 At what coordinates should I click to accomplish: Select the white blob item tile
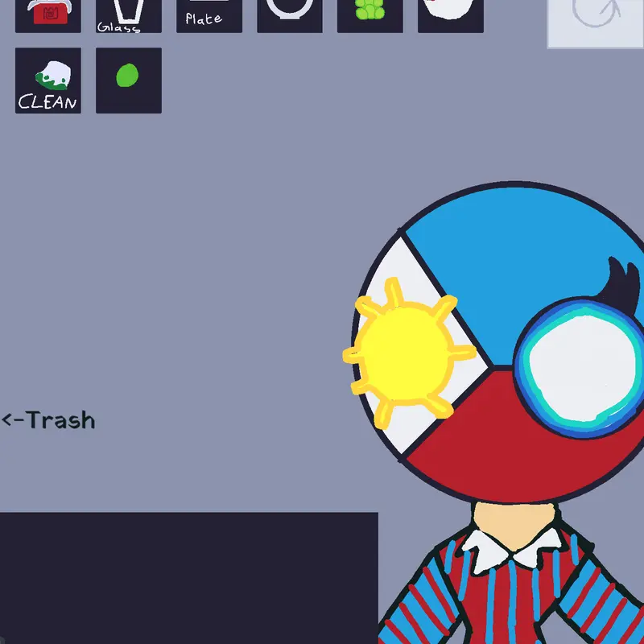click(x=451, y=15)
